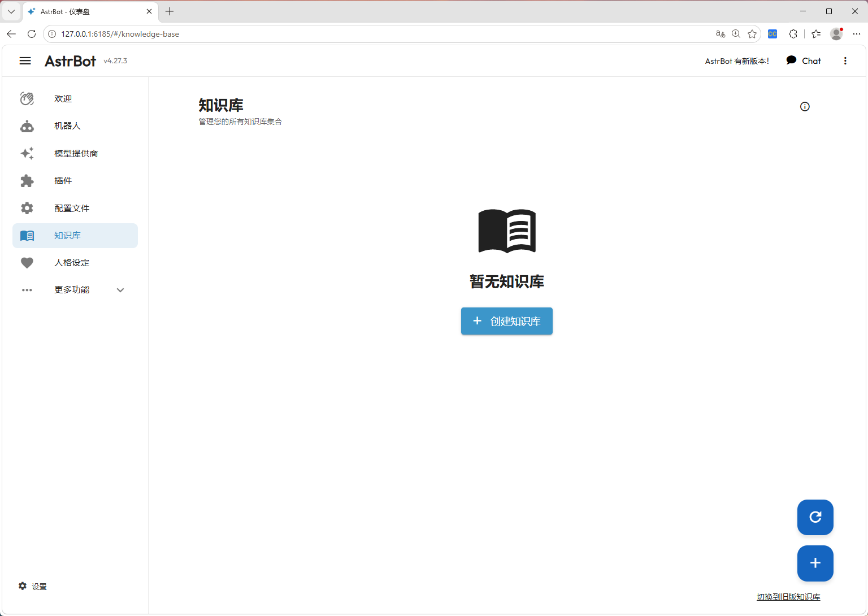The image size is (868, 616).
Task: Click the heart persona icon
Action: (x=27, y=263)
